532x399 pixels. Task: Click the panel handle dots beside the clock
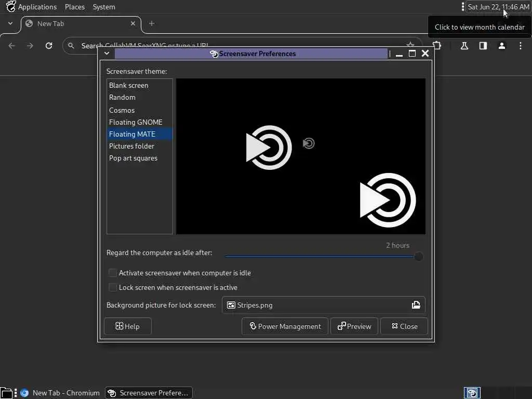tap(463, 7)
